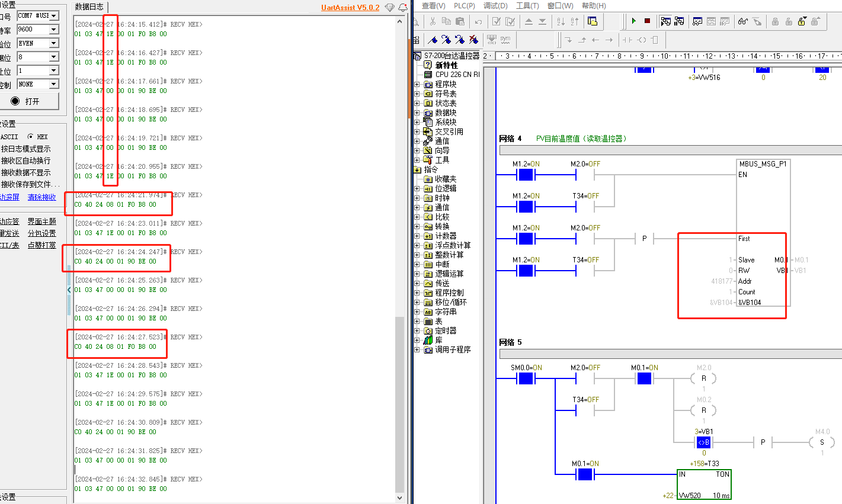842x504 pixels.
Task: Click the sym symbol table icon
Action: click(x=505, y=40)
